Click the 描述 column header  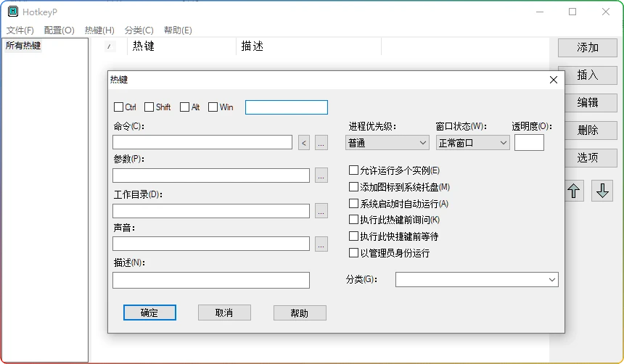[309, 46]
